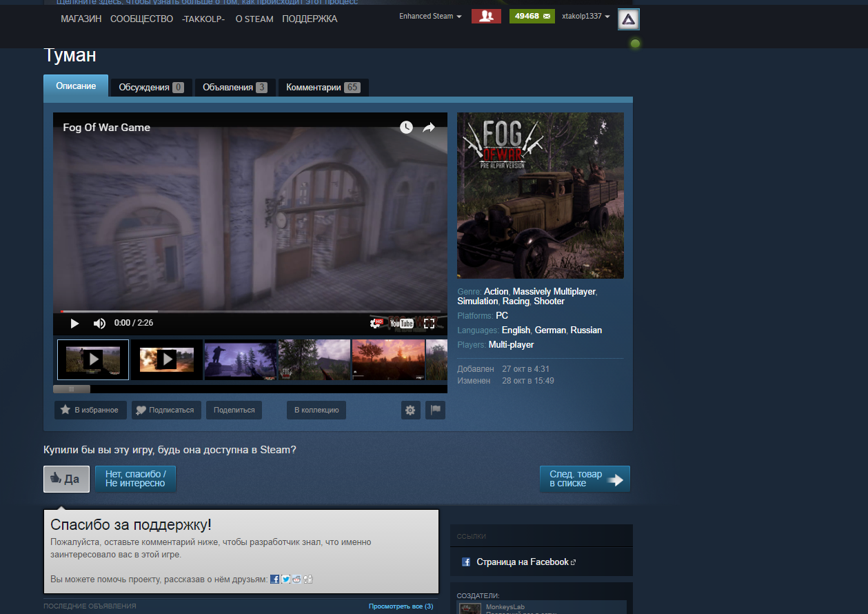
Task: Add to favorites with В избранное
Action: [x=90, y=410]
